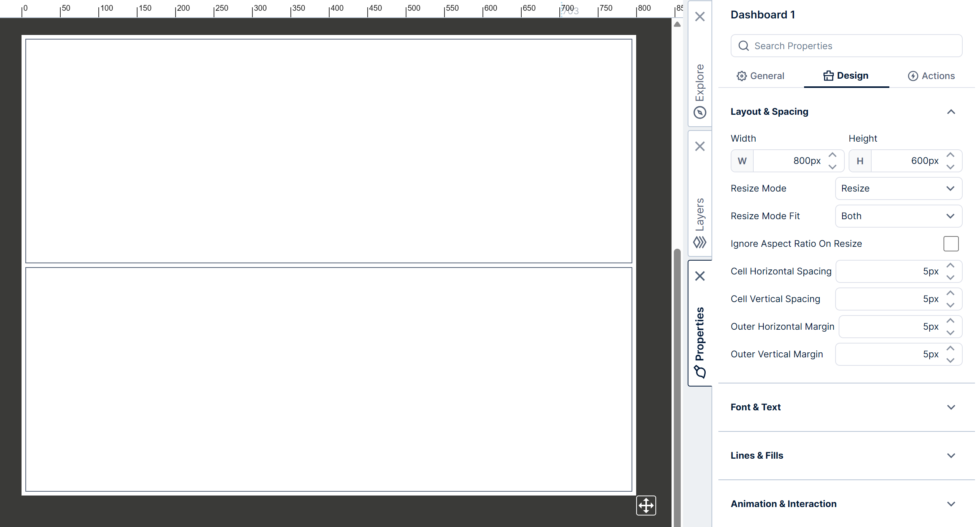Select the Layers panel icon
This screenshot has width=980, height=527.
pyautogui.click(x=700, y=243)
